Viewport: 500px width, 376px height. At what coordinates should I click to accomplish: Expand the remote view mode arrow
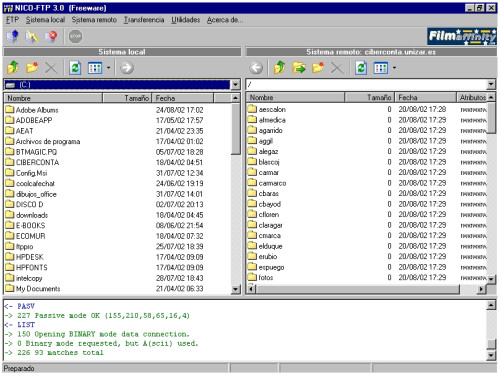pyautogui.click(x=394, y=68)
